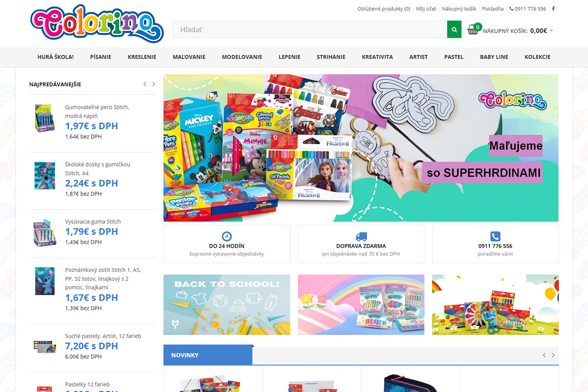This screenshot has height=392, width=588.
Task: Click the blue phone icon
Action: pyautogui.click(x=495, y=236)
